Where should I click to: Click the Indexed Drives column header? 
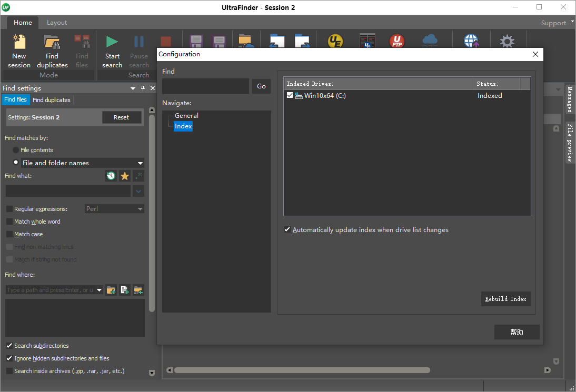pyautogui.click(x=379, y=84)
